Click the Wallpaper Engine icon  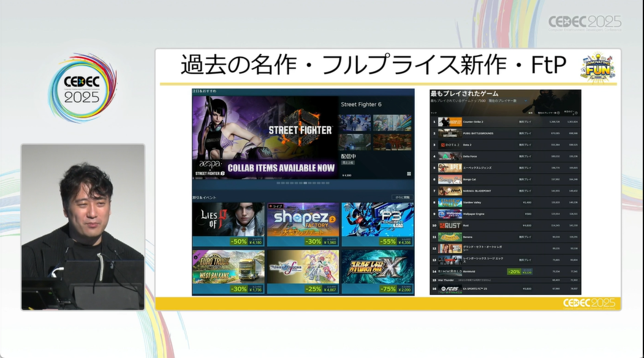[449, 214]
